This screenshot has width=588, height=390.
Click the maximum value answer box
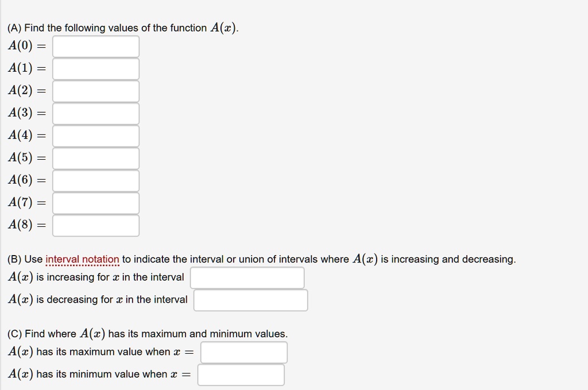coord(243,352)
